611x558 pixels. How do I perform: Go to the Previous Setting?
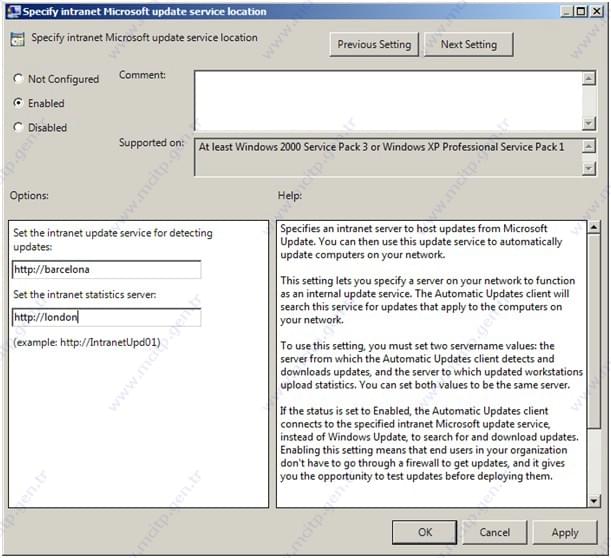click(374, 44)
